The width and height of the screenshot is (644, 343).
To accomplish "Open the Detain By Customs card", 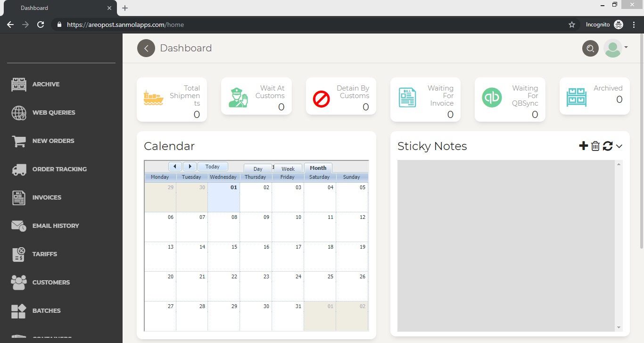I will [x=341, y=96].
